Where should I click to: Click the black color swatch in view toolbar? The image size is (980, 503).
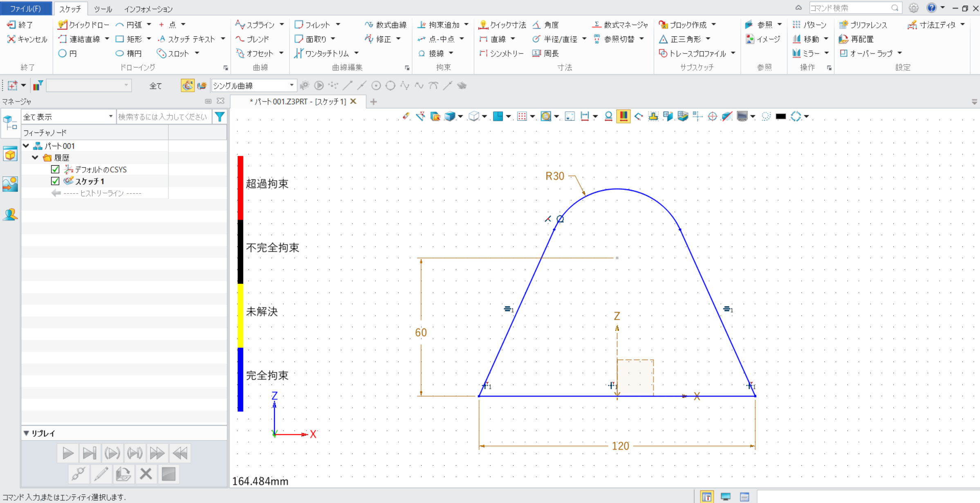click(781, 117)
